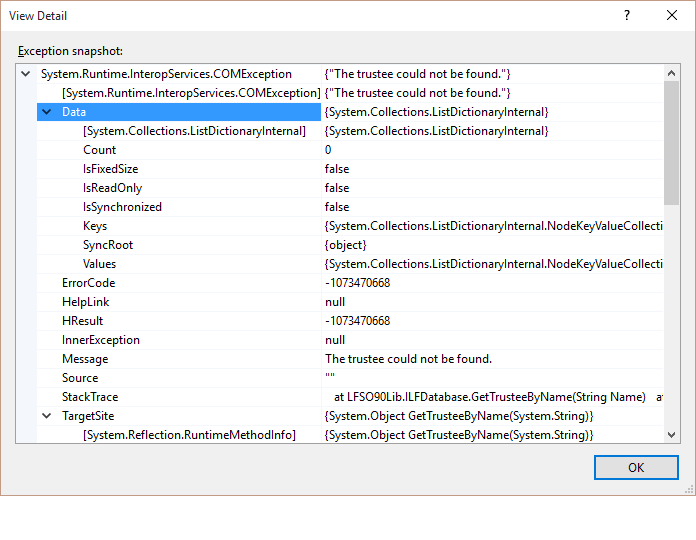Collapse the Data node
696x540 pixels.
(x=47, y=112)
